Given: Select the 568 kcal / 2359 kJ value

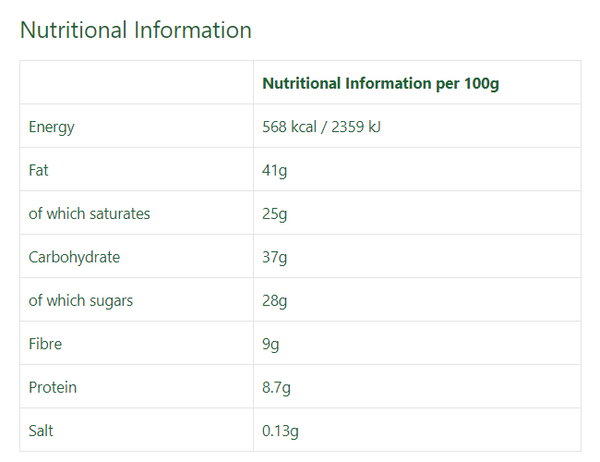Looking at the screenshot, I should click(321, 127).
